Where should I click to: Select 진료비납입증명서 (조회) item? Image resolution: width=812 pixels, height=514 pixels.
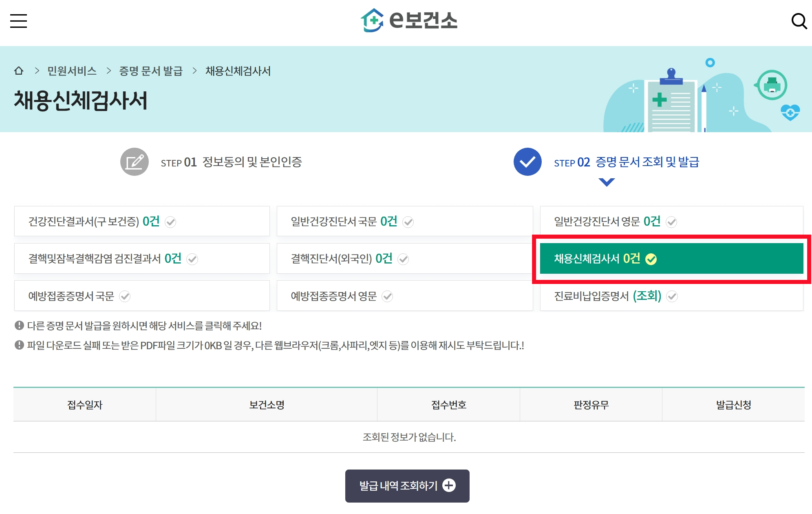(x=607, y=296)
